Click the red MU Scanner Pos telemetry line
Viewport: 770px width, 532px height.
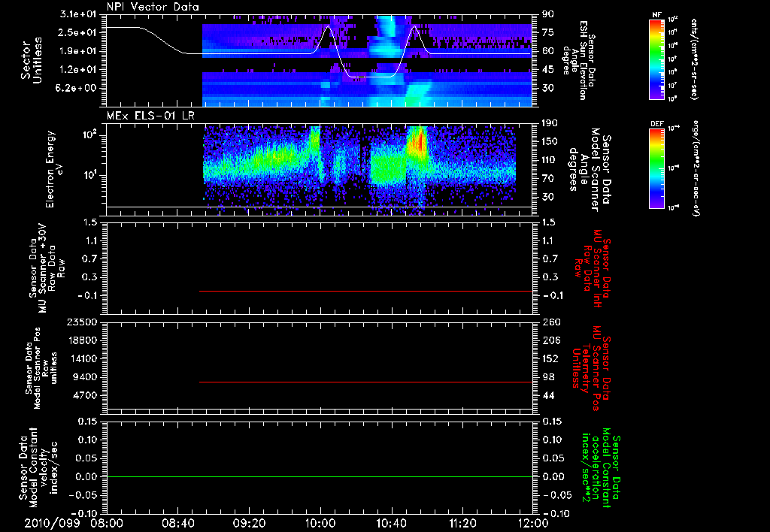coord(366,382)
